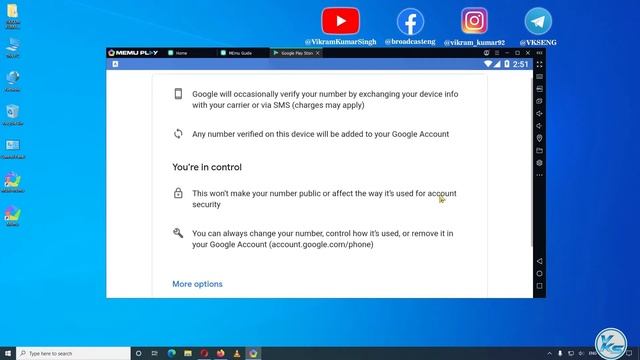Launch Firefox from the taskbar
The height and width of the screenshot is (360, 640).
[x=220, y=353]
